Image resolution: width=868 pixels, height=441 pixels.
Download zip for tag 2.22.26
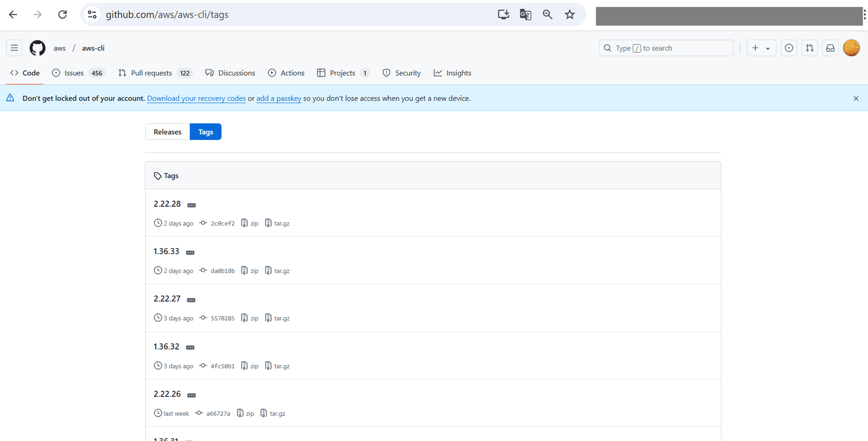click(246, 413)
